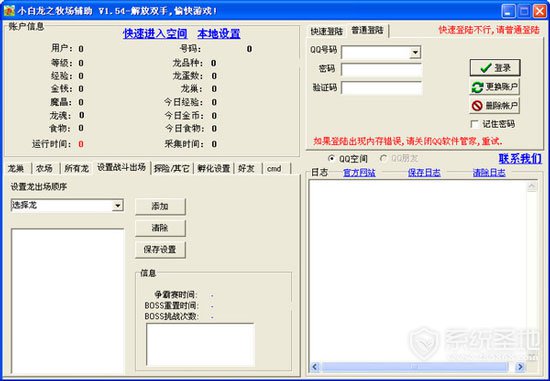The height and width of the screenshot is (381, 550).
Task: Open the 好友 tab
Action: tap(247, 168)
